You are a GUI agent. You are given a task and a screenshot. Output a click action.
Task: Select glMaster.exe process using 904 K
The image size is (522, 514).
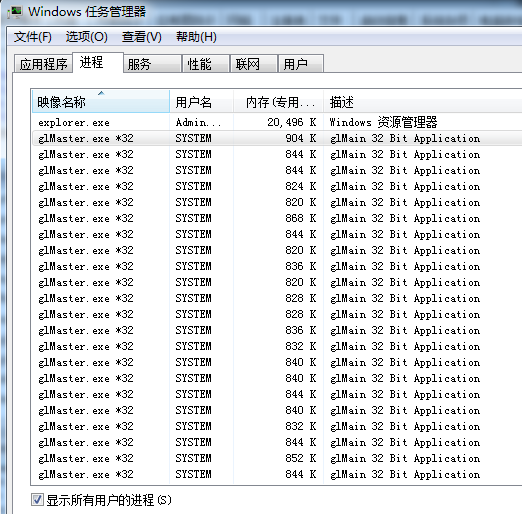pyautogui.click(x=277, y=138)
